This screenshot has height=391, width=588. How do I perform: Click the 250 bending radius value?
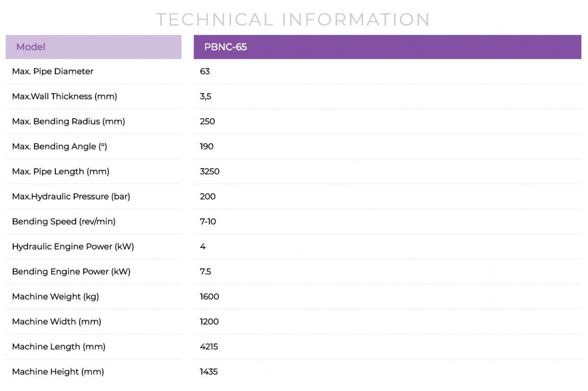207,122
